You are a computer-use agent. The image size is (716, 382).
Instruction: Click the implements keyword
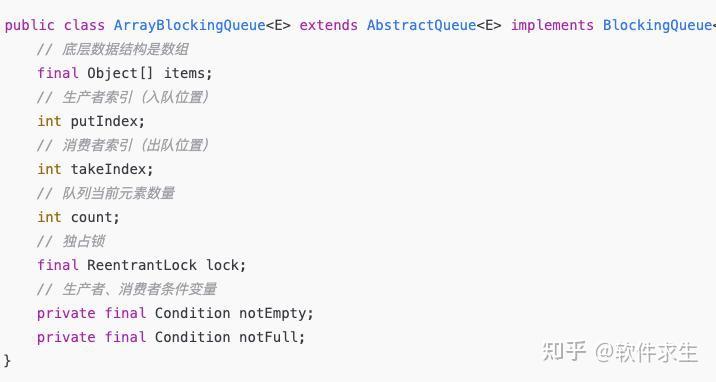click(x=552, y=25)
